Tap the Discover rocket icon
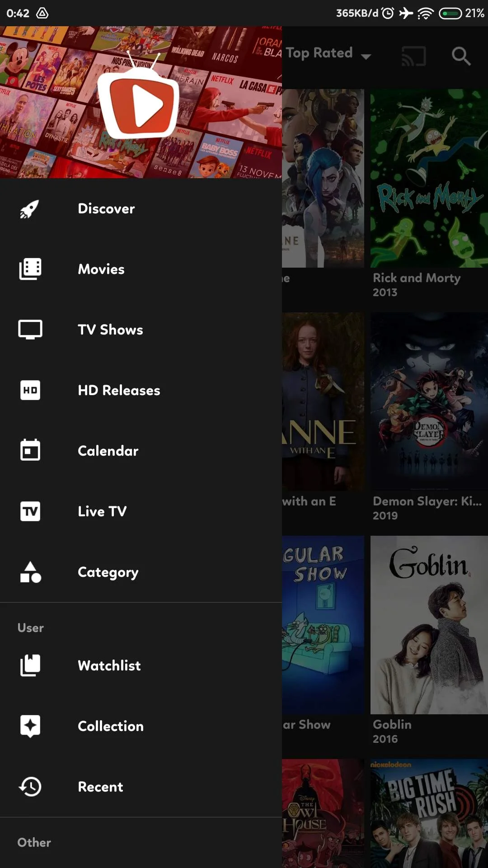Viewport: 488px width, 868px height. click(30, 209)
